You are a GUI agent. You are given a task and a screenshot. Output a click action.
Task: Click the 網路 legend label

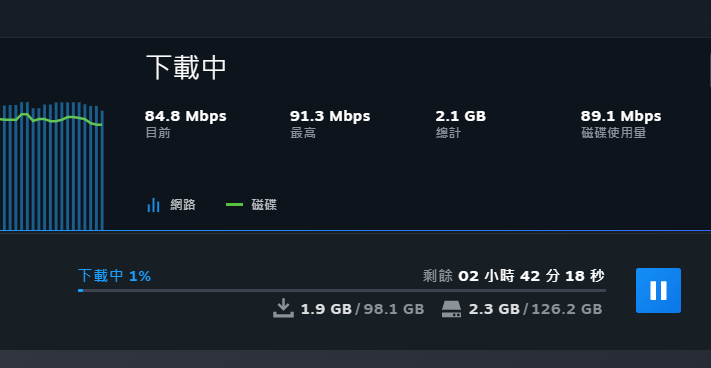(x=183, y=205)
